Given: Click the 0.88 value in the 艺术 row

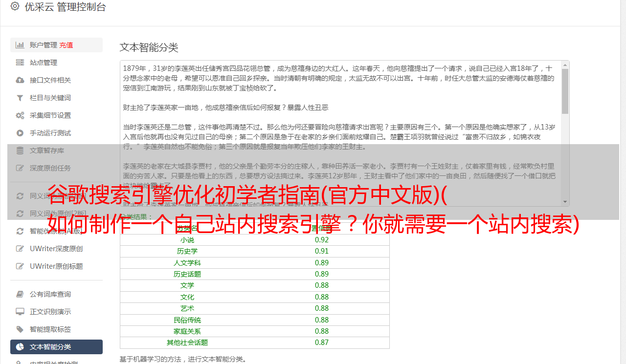Looking at the screenshot, I should (x=322, y=308).
